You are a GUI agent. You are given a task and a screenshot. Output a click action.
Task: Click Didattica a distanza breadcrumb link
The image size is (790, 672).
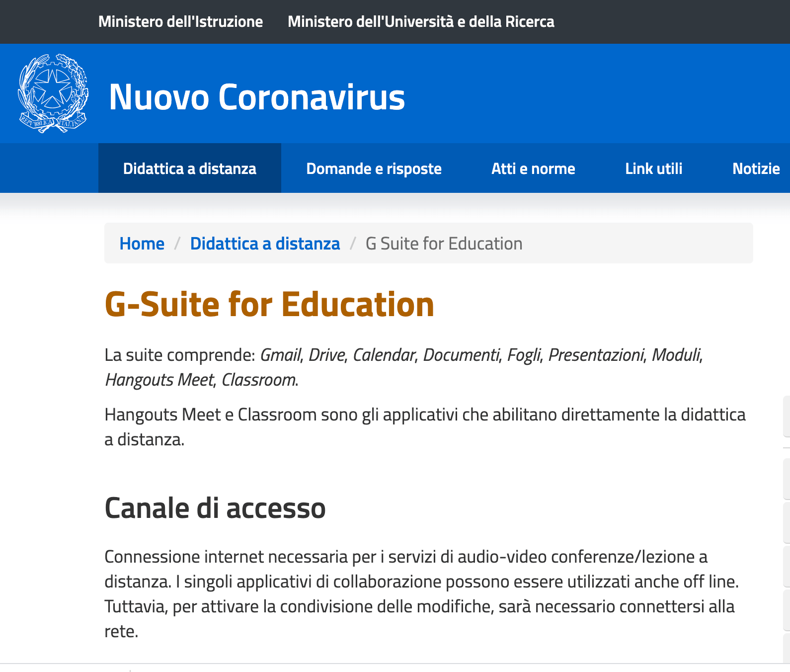[x=265, y=244]
